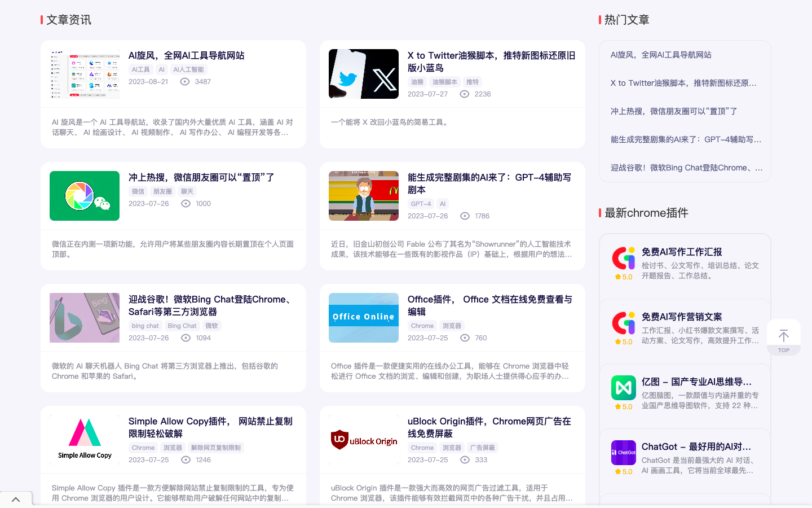This screenshot has height=508, width=812.
Task: Click the eye views icon showing 1000
Action: (x=186, y=204)
